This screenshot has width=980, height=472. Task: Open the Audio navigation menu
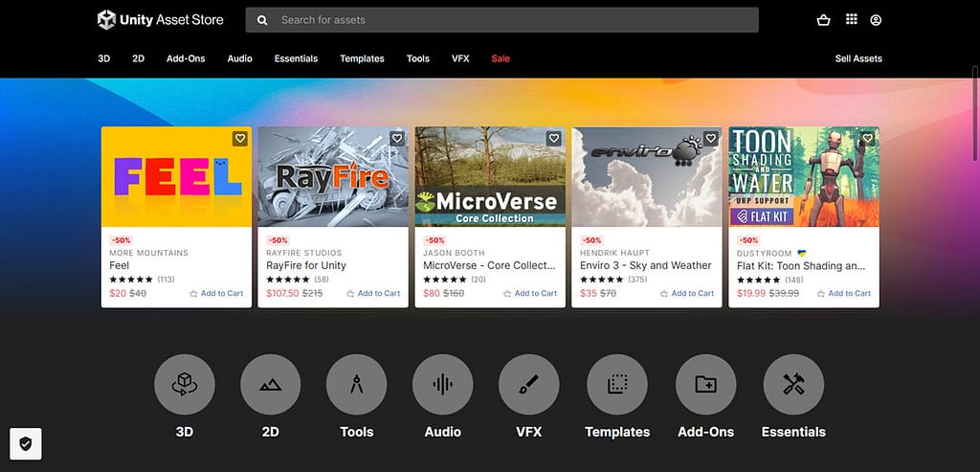[240, 58]
